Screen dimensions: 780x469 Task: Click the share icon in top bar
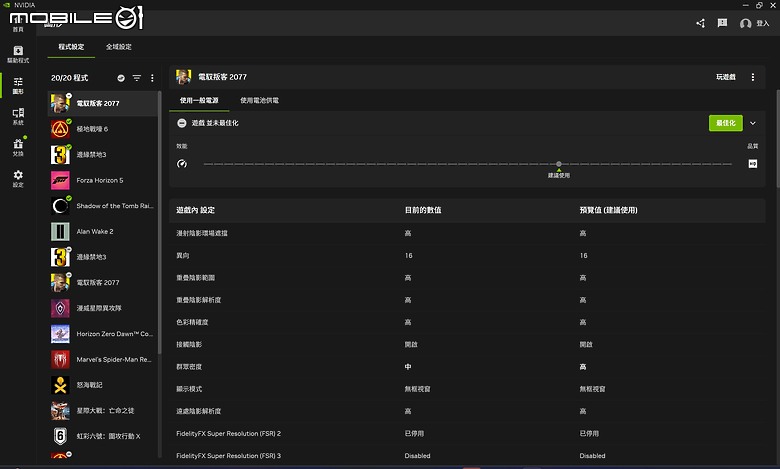point(700,23)
